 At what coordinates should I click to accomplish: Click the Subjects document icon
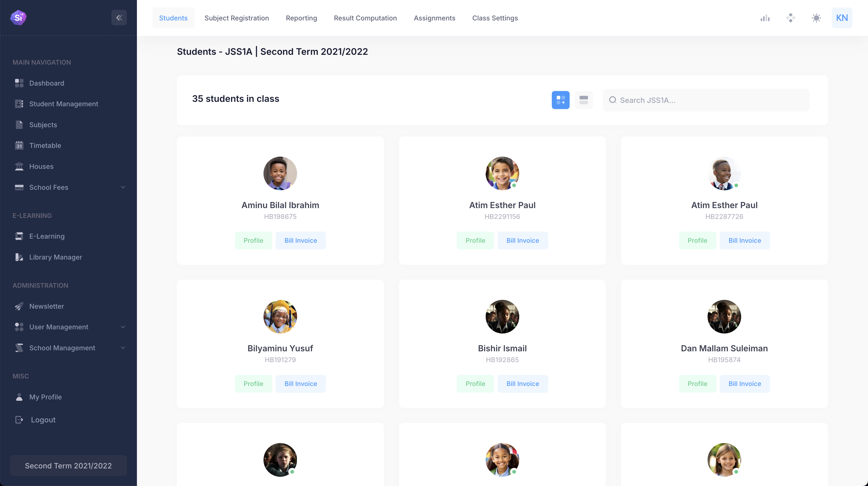pos(19,125)
